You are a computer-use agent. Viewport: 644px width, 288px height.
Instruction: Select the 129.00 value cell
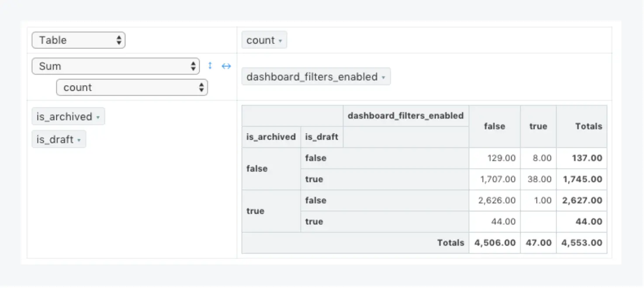(x=501, y=158)
